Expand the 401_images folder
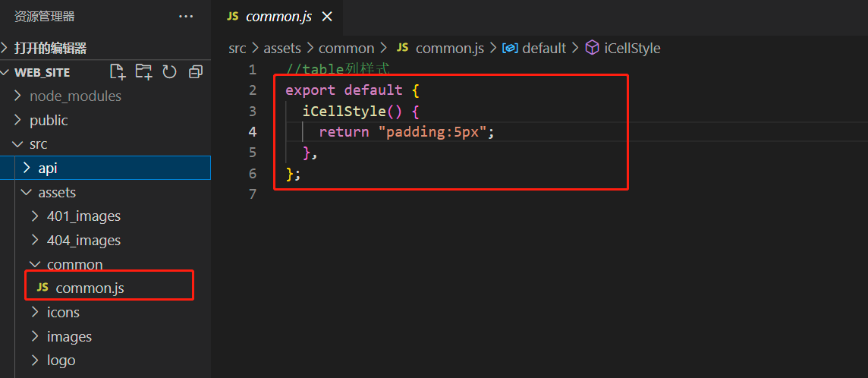Screen dimensions: 868x378 pyautogui.click(x=83, y=216)
